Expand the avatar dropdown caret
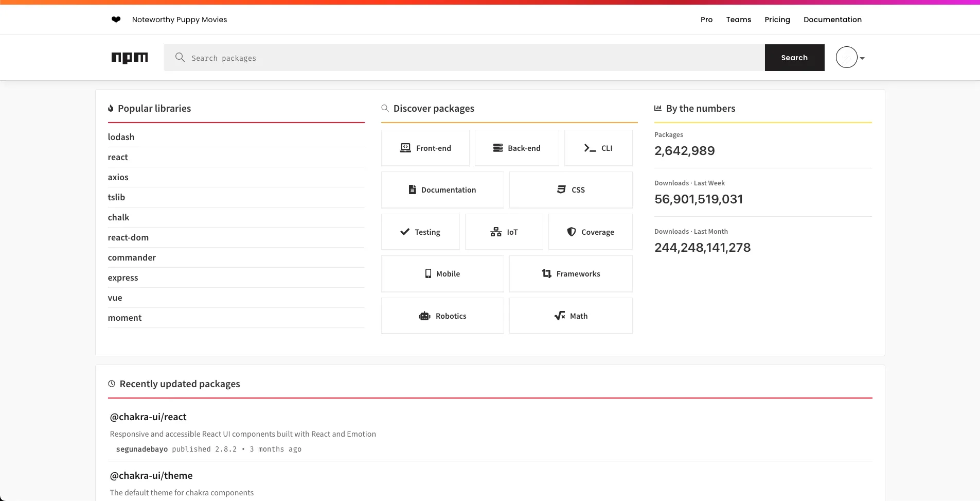980x501 pixels. pyautogui.click(x=862, y=58)
